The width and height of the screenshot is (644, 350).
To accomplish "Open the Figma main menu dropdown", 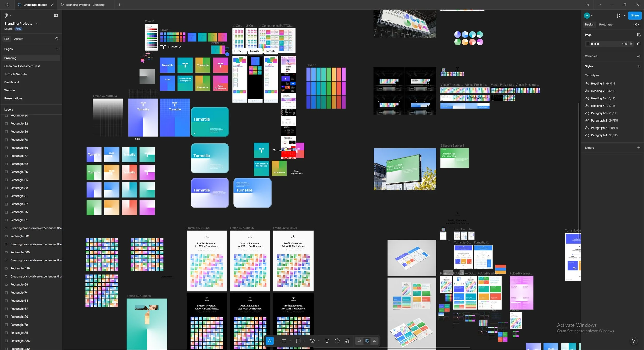I will tap(8, 15).
